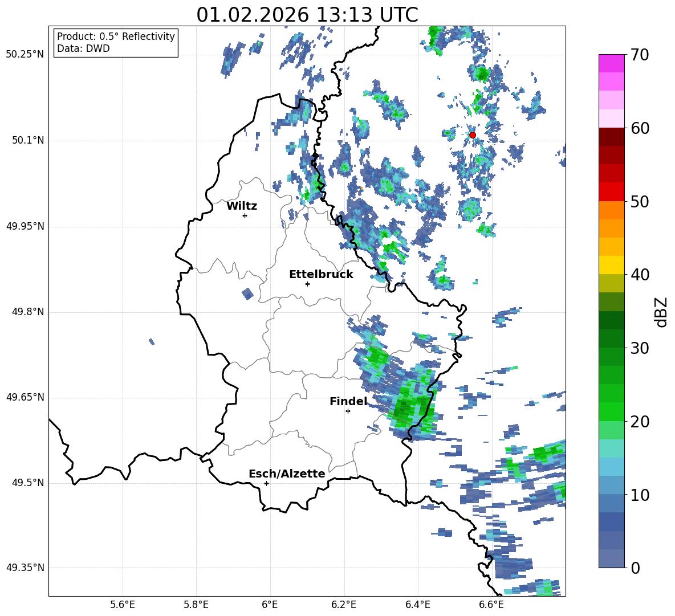Click the bright green colorbar segment near 20
Viewport: 675px width, 616px height.
(611, 411)
